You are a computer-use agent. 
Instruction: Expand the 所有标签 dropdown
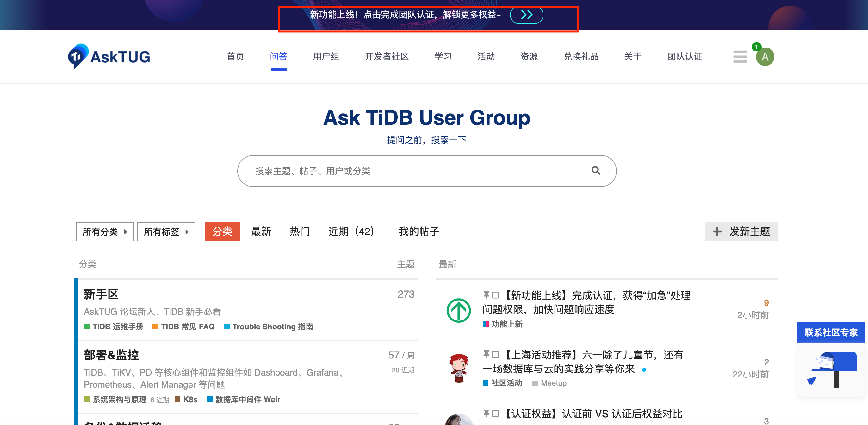click(166, 232)
